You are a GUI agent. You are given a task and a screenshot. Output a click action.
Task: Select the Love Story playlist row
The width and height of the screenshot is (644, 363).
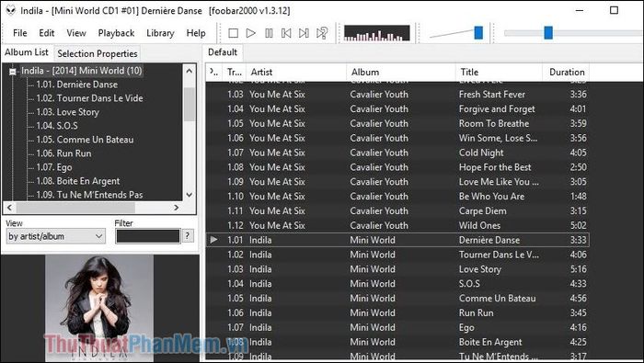coord(397,269)
